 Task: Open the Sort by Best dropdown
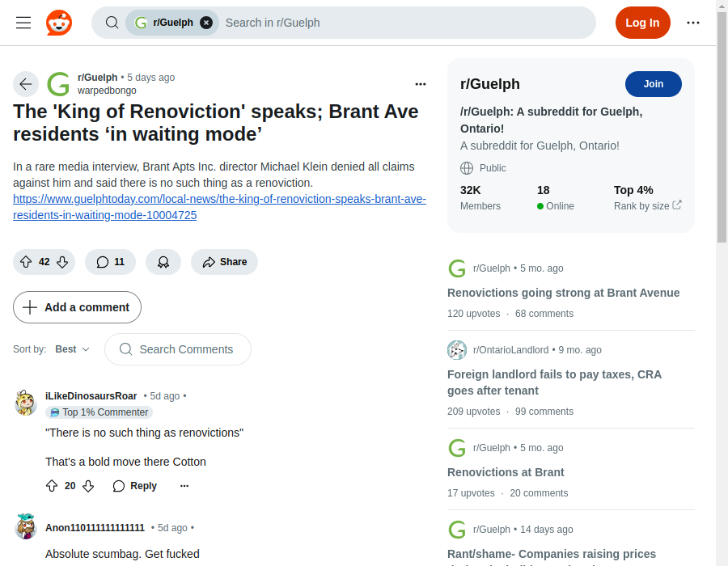pyautogui.click(x=72, y=348)
